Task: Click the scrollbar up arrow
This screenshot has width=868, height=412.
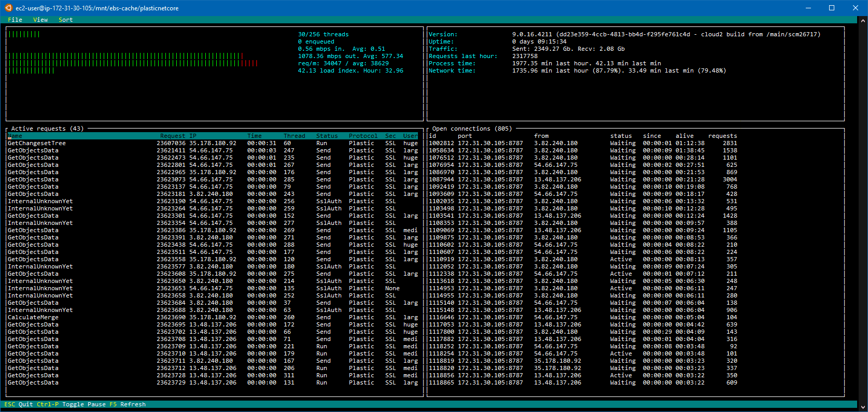Action: 863,21
